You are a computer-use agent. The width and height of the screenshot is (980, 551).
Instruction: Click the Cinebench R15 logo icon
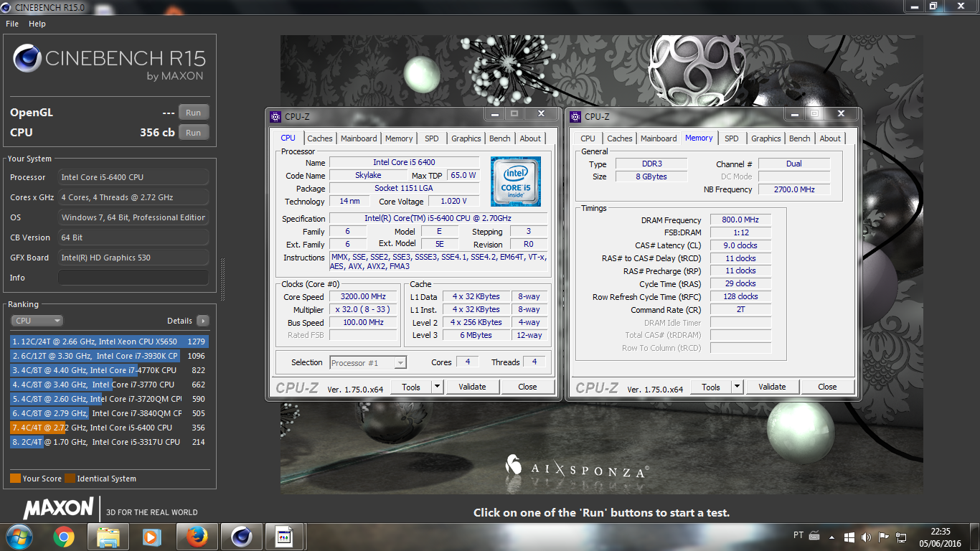(x=27, y=60)
